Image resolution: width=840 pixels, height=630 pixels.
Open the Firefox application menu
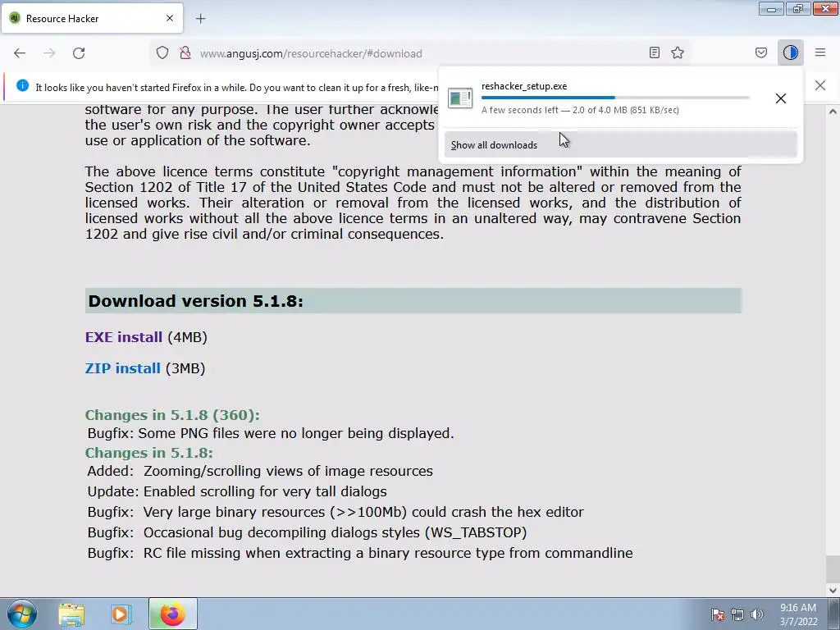click(820, 52)
